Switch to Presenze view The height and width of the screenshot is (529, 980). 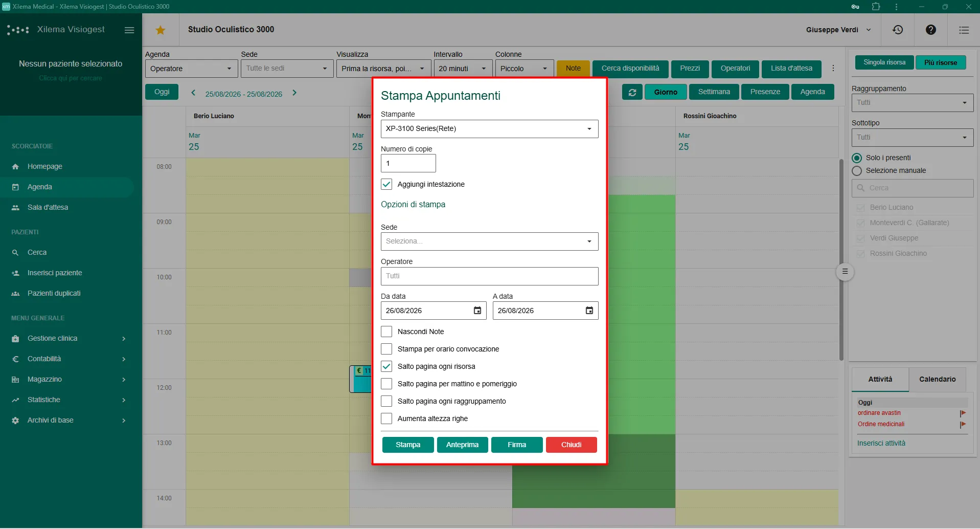pos(765,92)
